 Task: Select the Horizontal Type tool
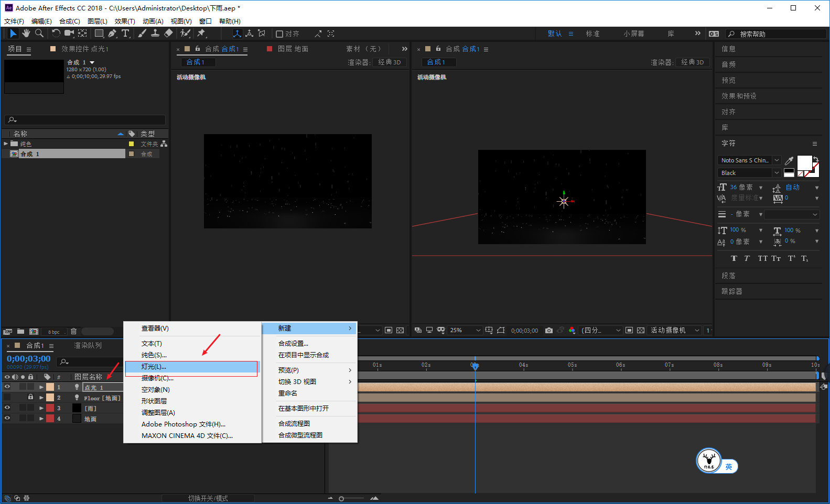tap(125, 34)
